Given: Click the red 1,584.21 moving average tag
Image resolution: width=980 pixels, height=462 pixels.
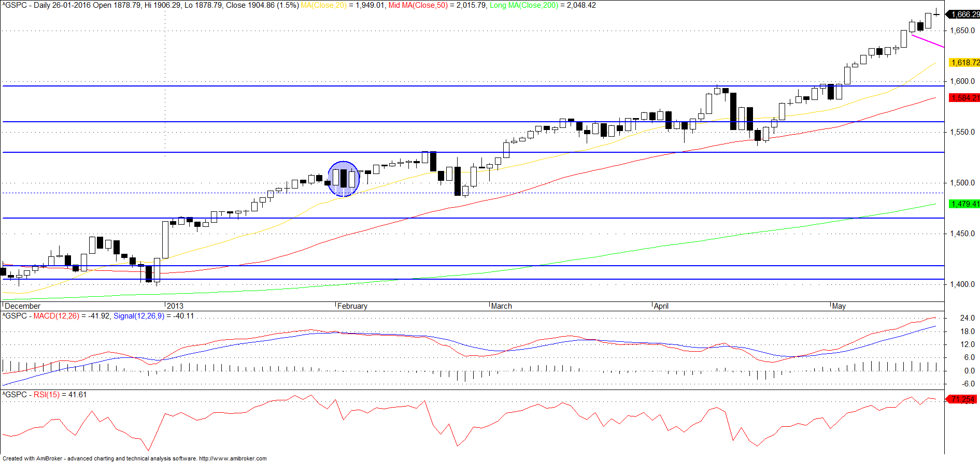Looking at the screenshot, I should point(964,98).
